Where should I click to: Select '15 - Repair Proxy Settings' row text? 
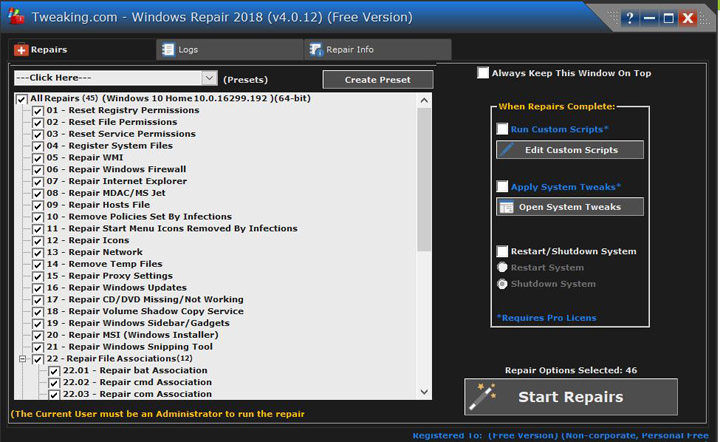pyautogui.click(x=110, y=276)
